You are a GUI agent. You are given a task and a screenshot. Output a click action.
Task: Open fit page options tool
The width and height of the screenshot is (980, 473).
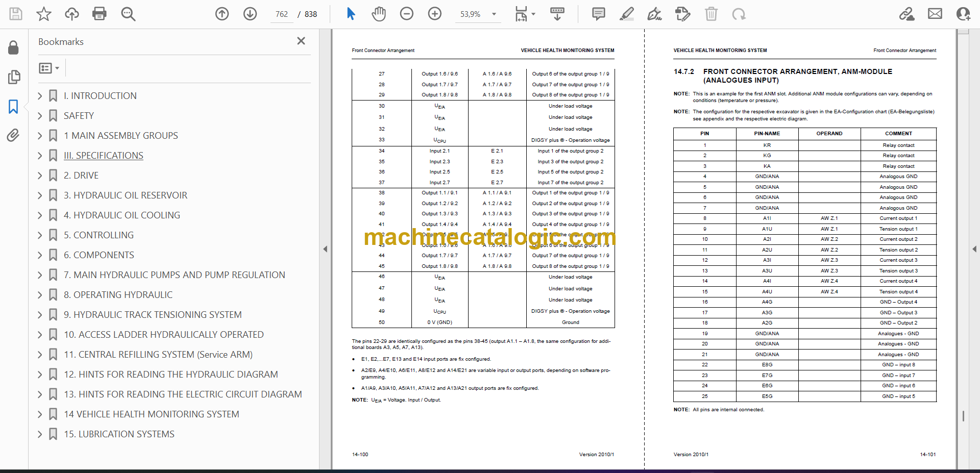pyautogui.click(x=525, y=14)
